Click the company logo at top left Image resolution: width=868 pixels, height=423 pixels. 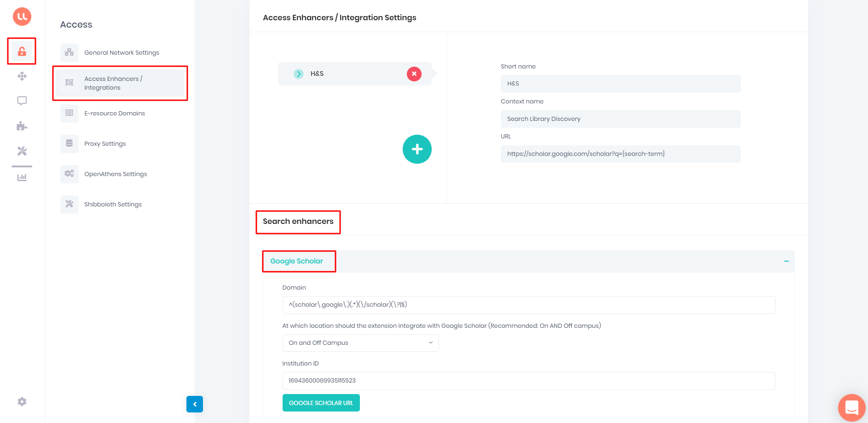(21, 16)
